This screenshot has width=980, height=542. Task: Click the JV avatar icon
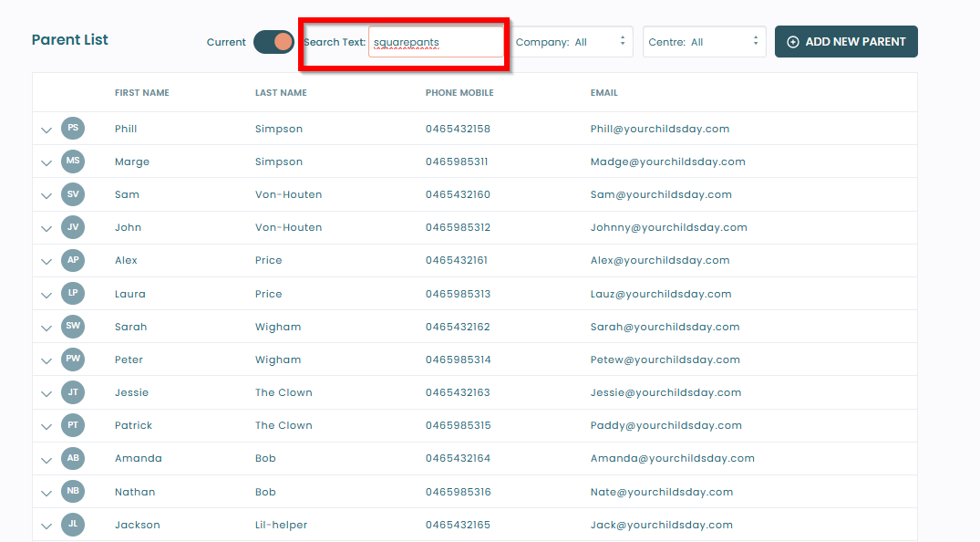pyautogui.click(x=73, y=227)
